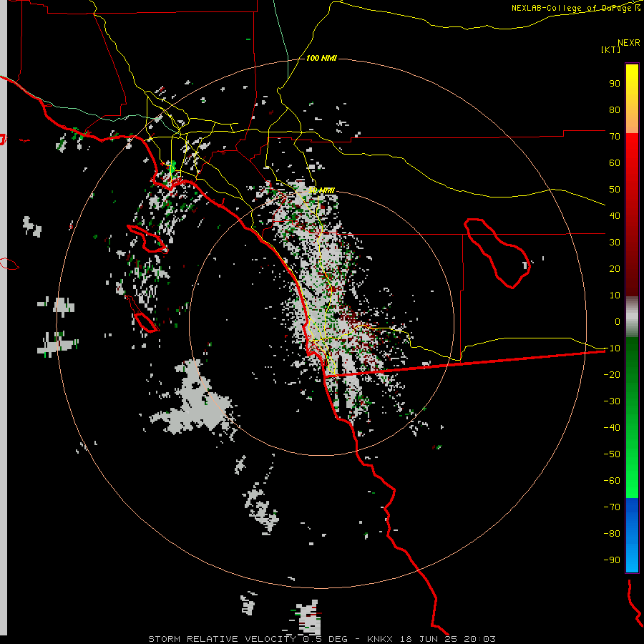Click the 50 value on the velocity scale
The image size is (644, 644).
[615, 190]
